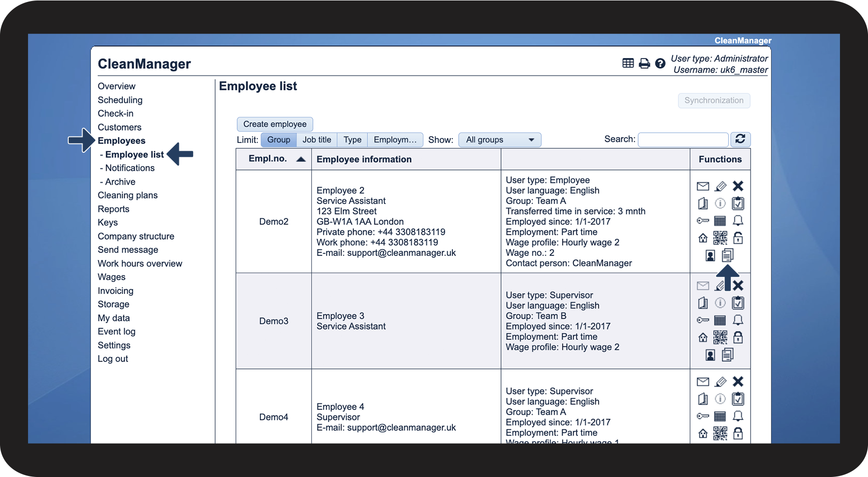Viewport: 868px width, 477px height.
Task: Select the Job title limit tab
Action: click(x=317, y=140)
